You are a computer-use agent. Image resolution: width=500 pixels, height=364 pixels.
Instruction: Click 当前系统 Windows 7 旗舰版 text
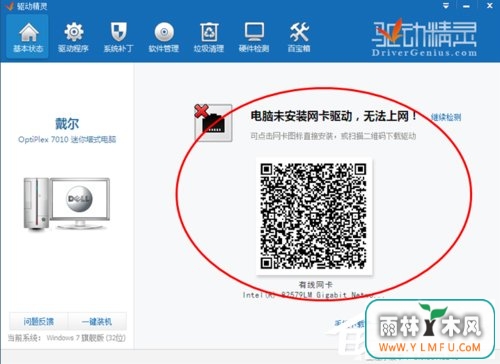click(x=67, y=338)
